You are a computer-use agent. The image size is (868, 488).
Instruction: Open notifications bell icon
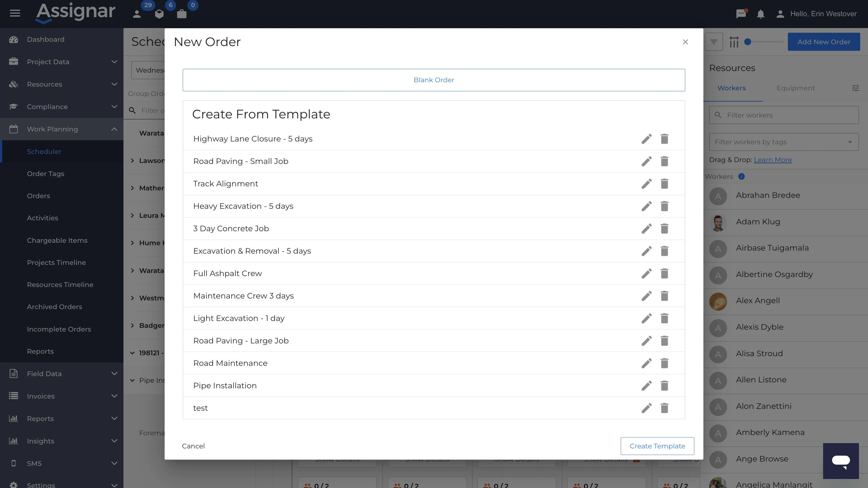tap(760, 14)
